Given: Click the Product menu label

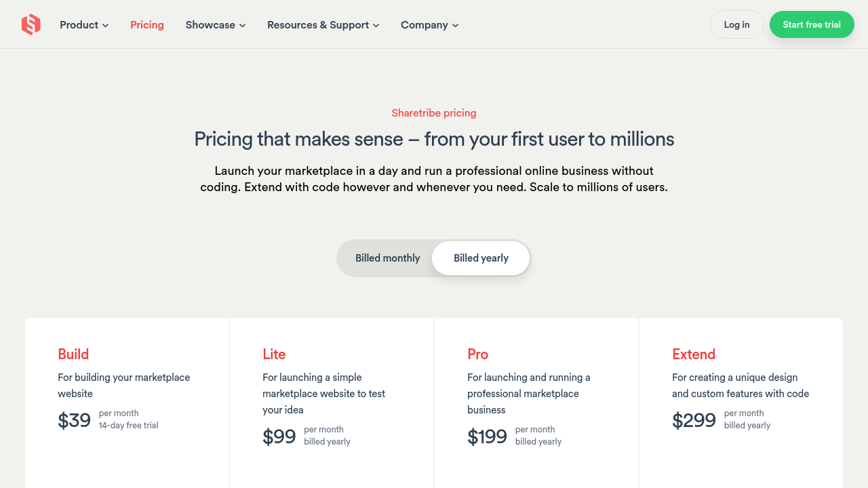Looking at the screenshot, I should [x=79, y=25].
